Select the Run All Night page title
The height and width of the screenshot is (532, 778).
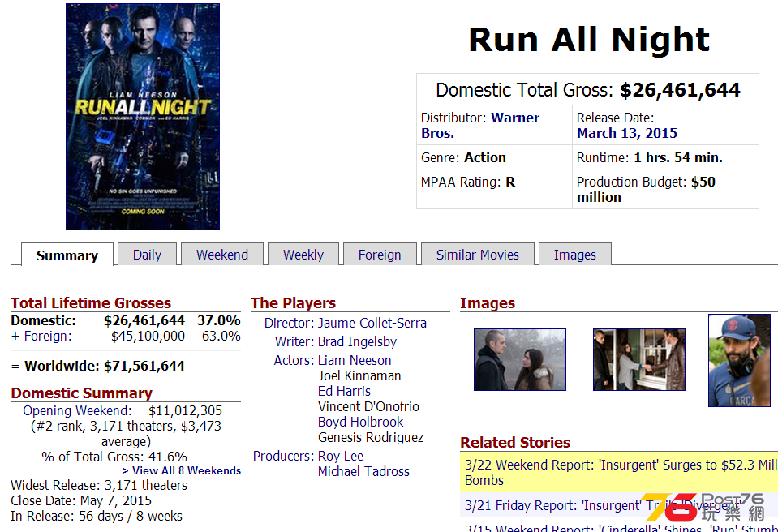(589, 40)
